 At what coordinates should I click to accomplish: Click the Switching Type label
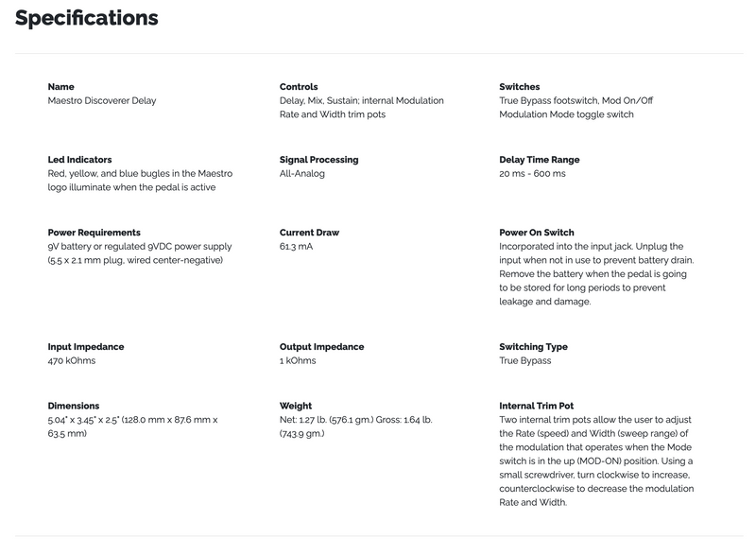click(x=533, y=347)
